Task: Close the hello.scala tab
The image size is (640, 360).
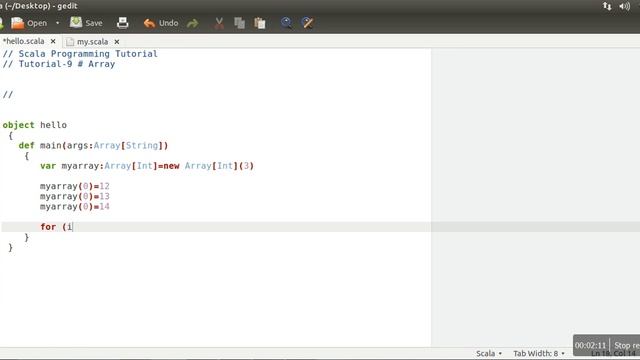Action: point(53,41)
